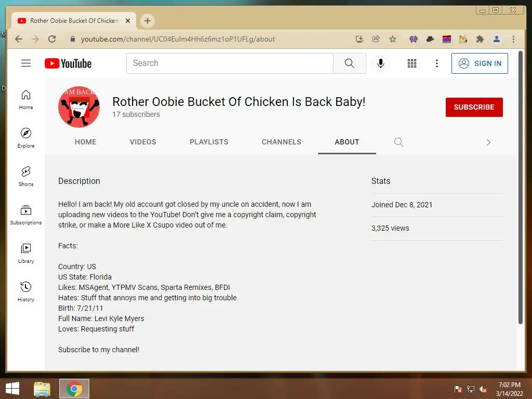
Task: Click the address bar URL
Action: (x=178, y=39)
